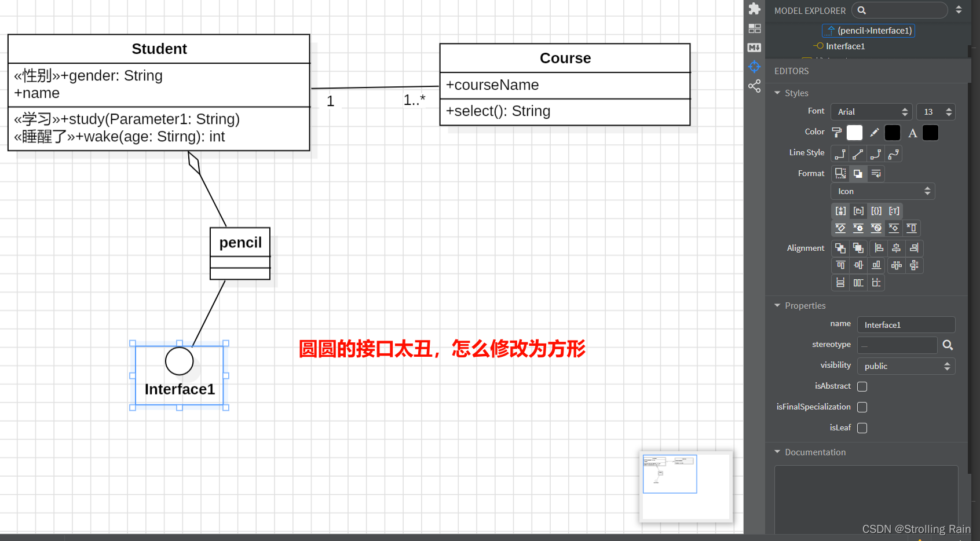Viewport: 980px width, 541px height.
Task: Select the line color pencil icon
Action: pos(874,132)
